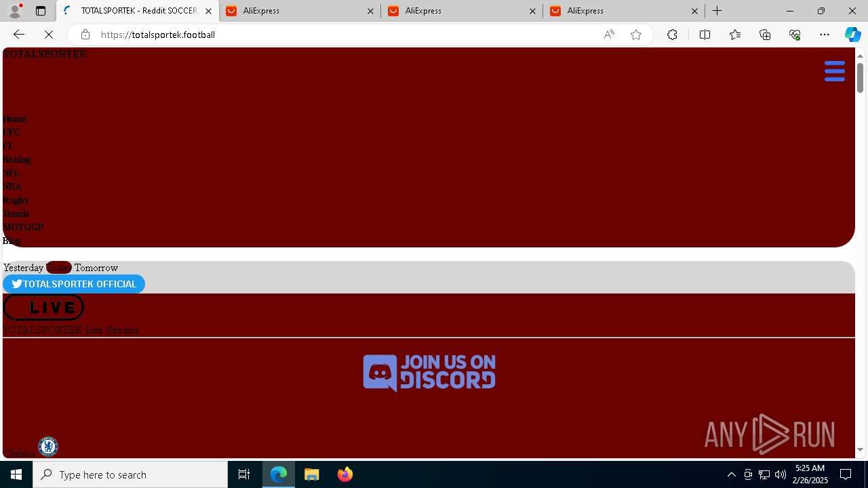This screenshot has width=868, height=488.
Task: Open Settings and more ellipsis
Action: [x=825, y=35]
